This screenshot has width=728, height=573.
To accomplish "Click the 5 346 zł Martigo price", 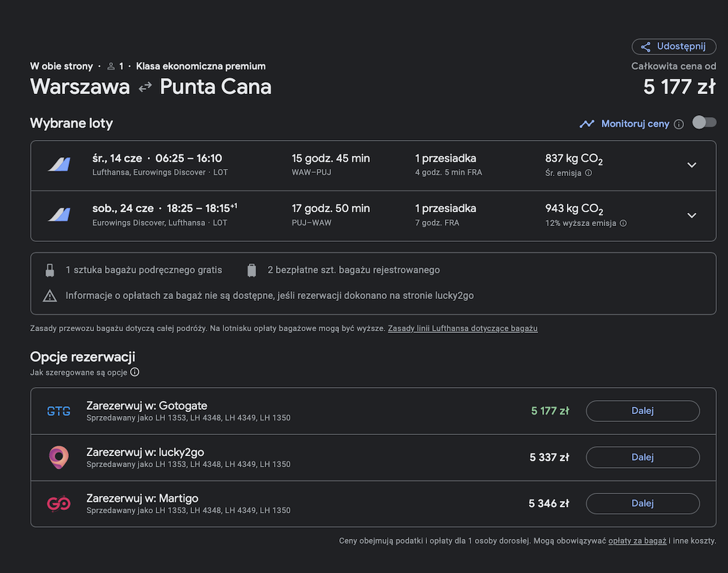I will point(549,503).
